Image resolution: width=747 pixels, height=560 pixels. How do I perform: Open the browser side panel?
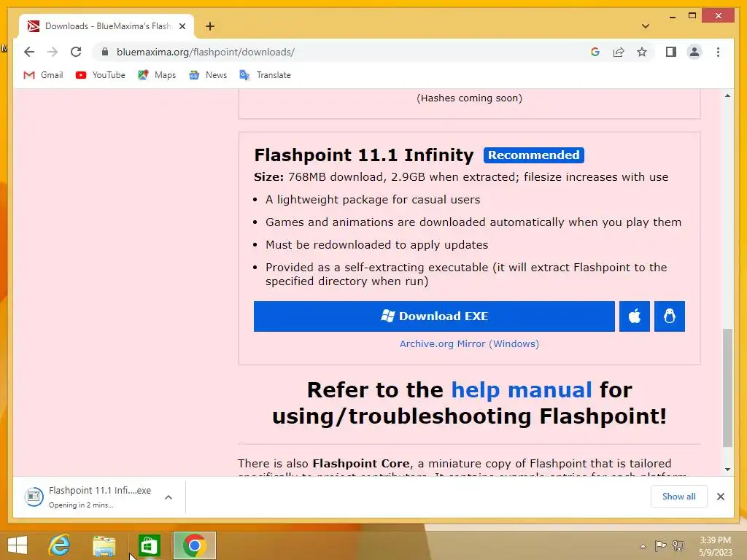point(671,52)
